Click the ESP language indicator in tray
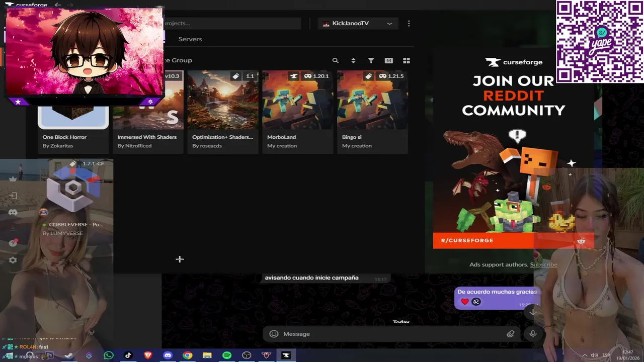The width and height of the screenshot is (644, 362). tap(606, 355)
